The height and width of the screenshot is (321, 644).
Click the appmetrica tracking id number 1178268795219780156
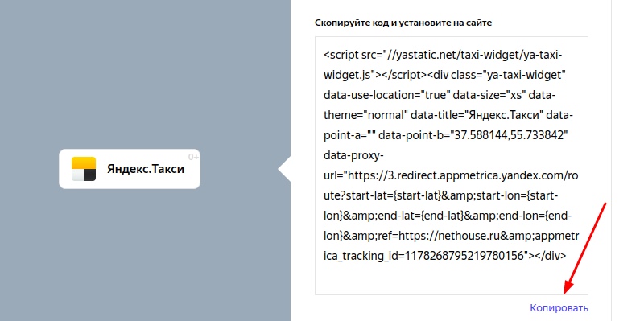pos(466,256)
